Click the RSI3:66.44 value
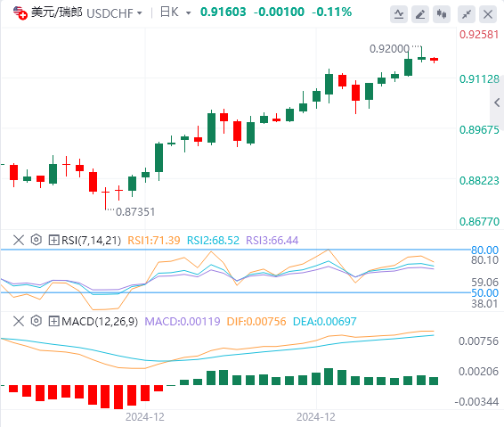The height and width of the screenshot is (427, 504). tap(272, 241)
